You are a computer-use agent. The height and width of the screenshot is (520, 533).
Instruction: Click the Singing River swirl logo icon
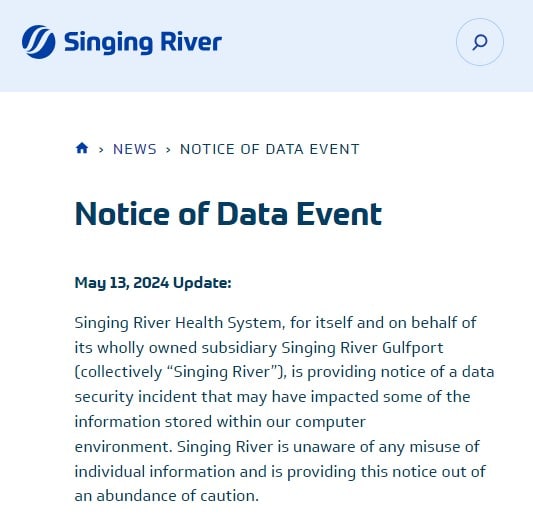39,42
